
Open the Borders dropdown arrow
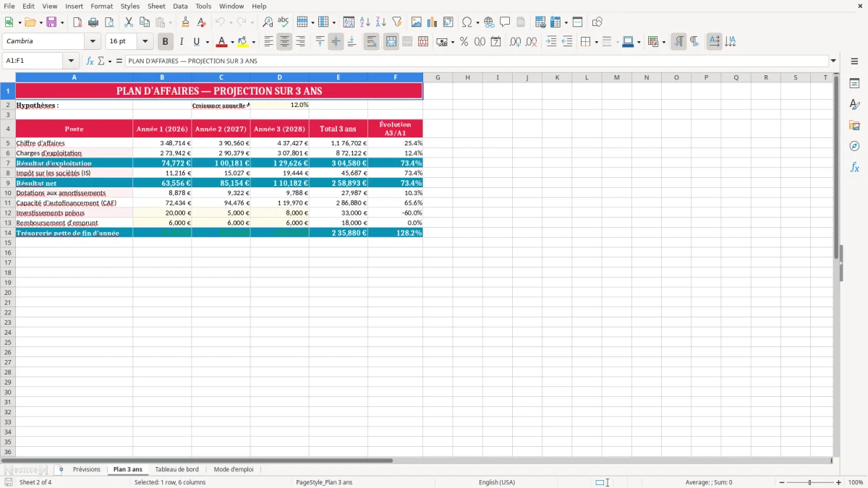coord(596,42)
